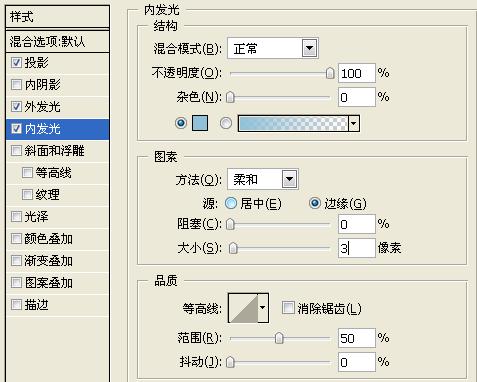Image resolution: width=477 pixels, height=382 pixels.
Task: Uncheck the 投影 layer style
Action: point(16,63)
